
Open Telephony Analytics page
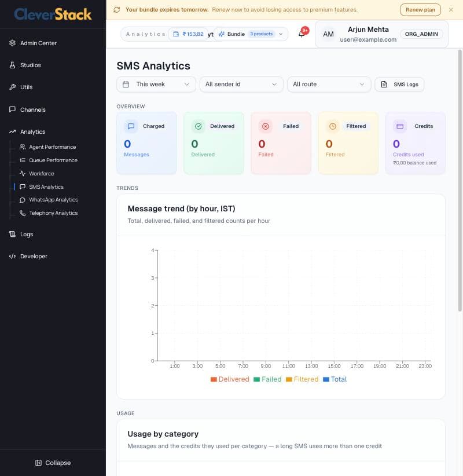coord(49,213)
